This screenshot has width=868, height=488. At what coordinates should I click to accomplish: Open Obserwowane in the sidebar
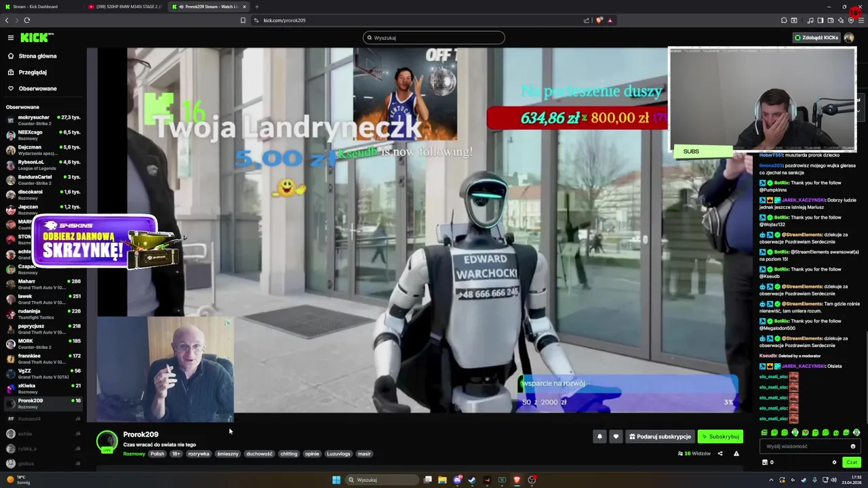click(x=37, y=89)
